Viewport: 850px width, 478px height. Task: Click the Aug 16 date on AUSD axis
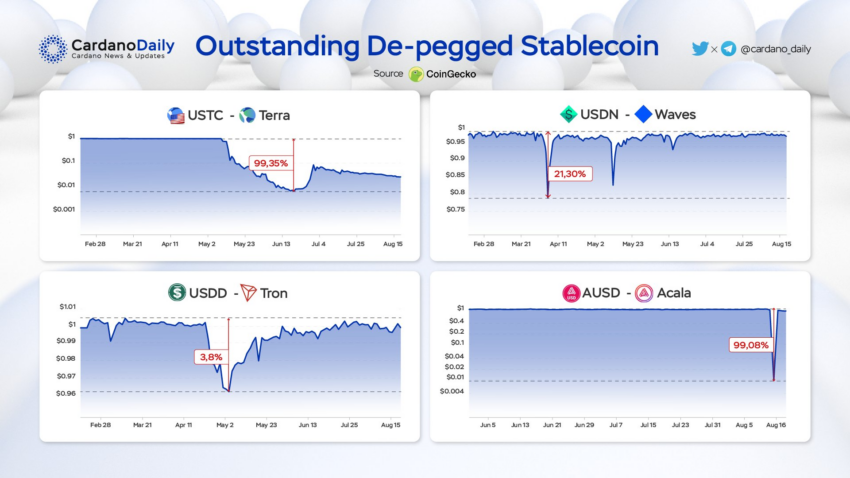point(776,425)
